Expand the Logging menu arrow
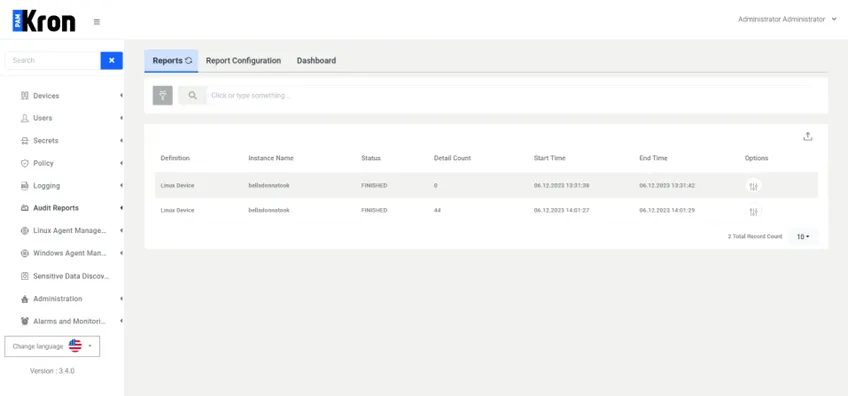This screenshot has height=396, width=848. point(121,186)
